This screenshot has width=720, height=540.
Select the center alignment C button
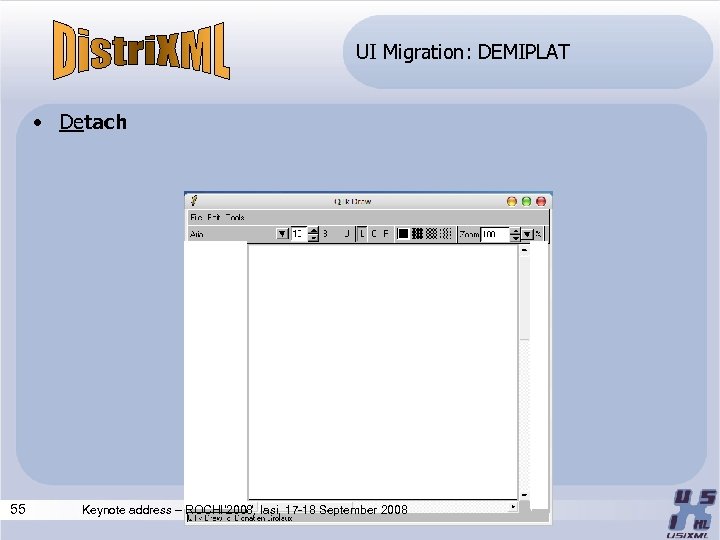point(374,234)
